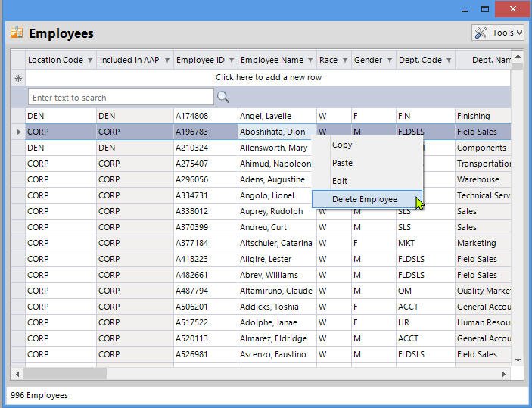Click here to add a new row
This screenshot has width=532, height=408.
[268, 78]
